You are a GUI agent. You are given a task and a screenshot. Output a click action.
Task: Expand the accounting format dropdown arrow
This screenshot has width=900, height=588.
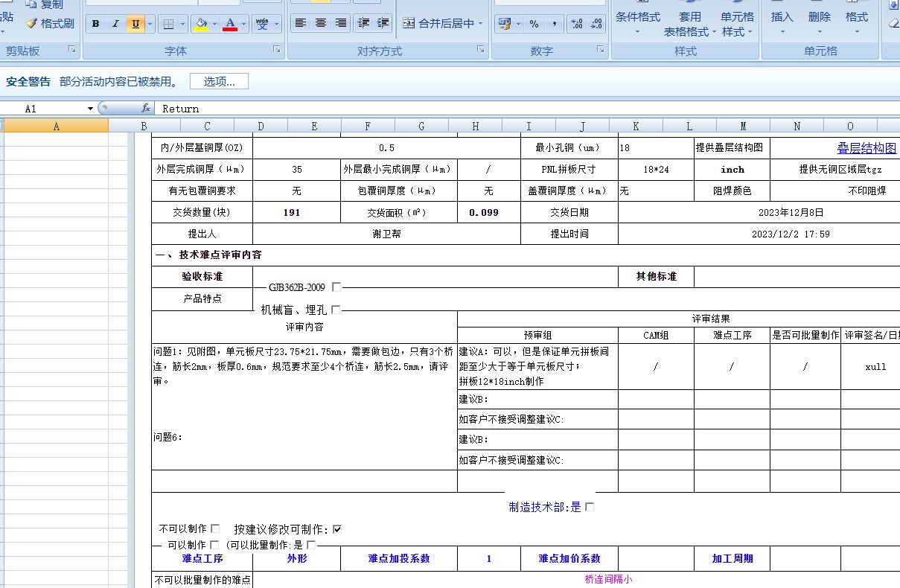pos(517,24)
